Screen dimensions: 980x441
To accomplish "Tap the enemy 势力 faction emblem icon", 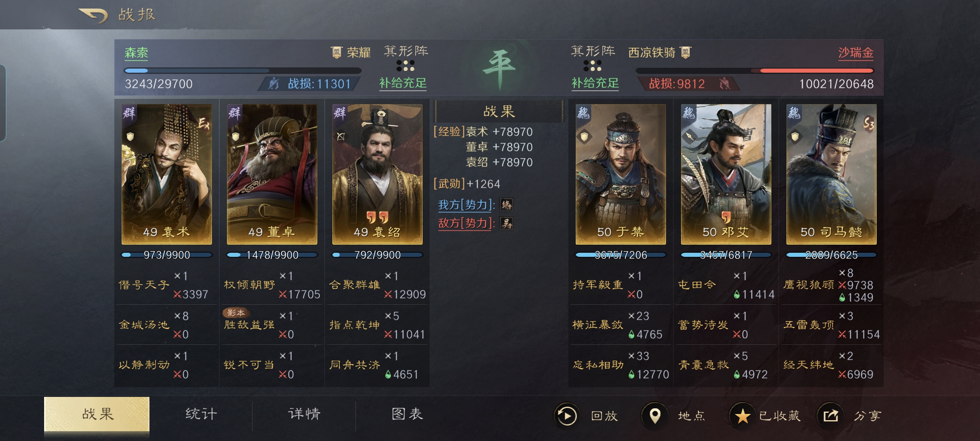I will 506,223.
